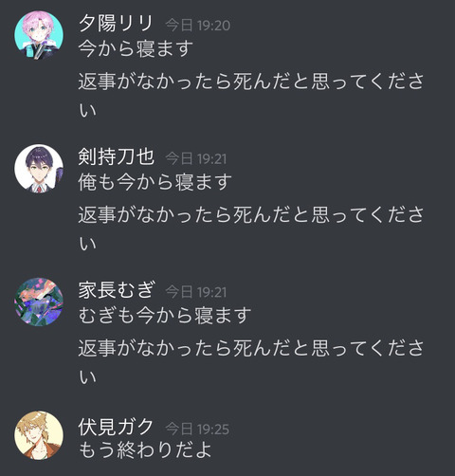Select the username 家長むぎ
This screenshot has height=476, width=455.
[117, 290]
